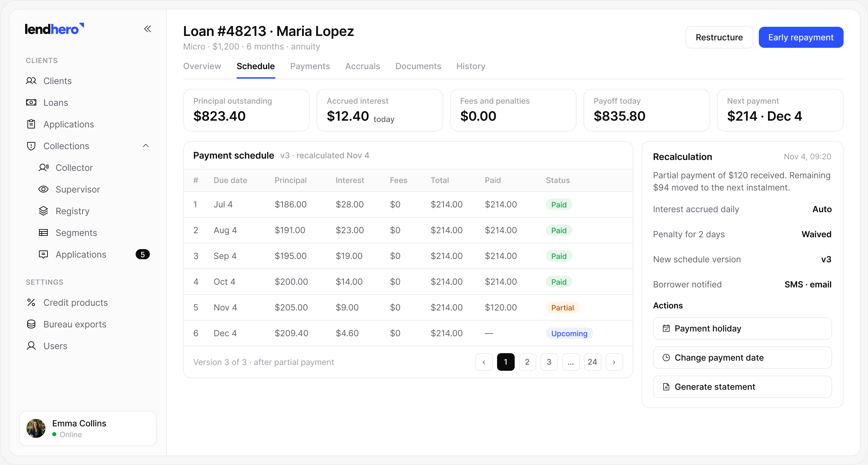Click the Principal outstanding $823.40 card

pos(246,110)
